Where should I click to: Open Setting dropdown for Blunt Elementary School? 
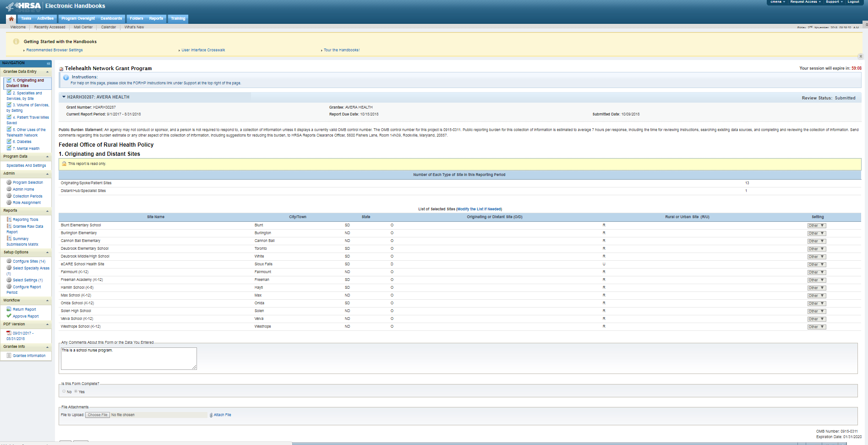pyautogui.click(x=816, y=225)
